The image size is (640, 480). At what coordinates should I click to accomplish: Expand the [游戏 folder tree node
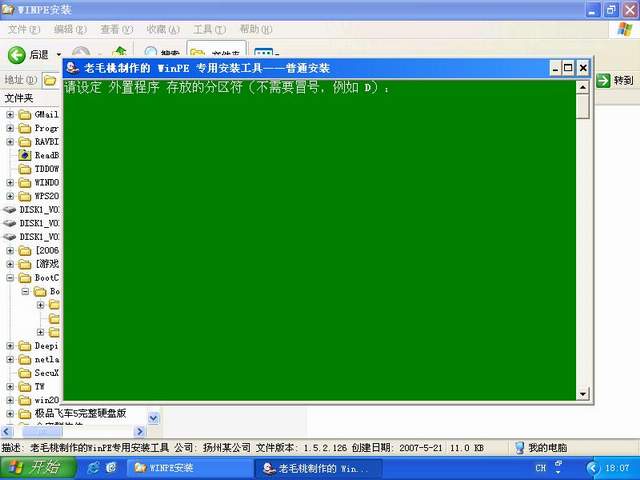point(10,264)
